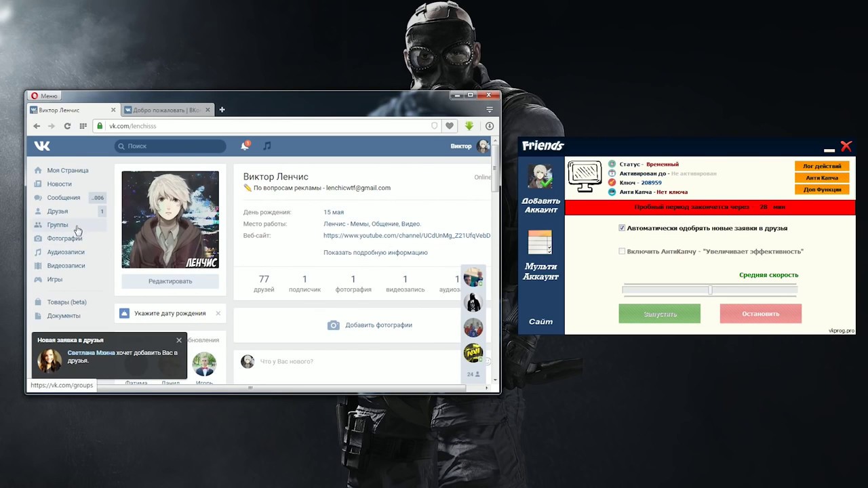
Task: Open Группы in VK sidebar
Action: click(58, 224)
